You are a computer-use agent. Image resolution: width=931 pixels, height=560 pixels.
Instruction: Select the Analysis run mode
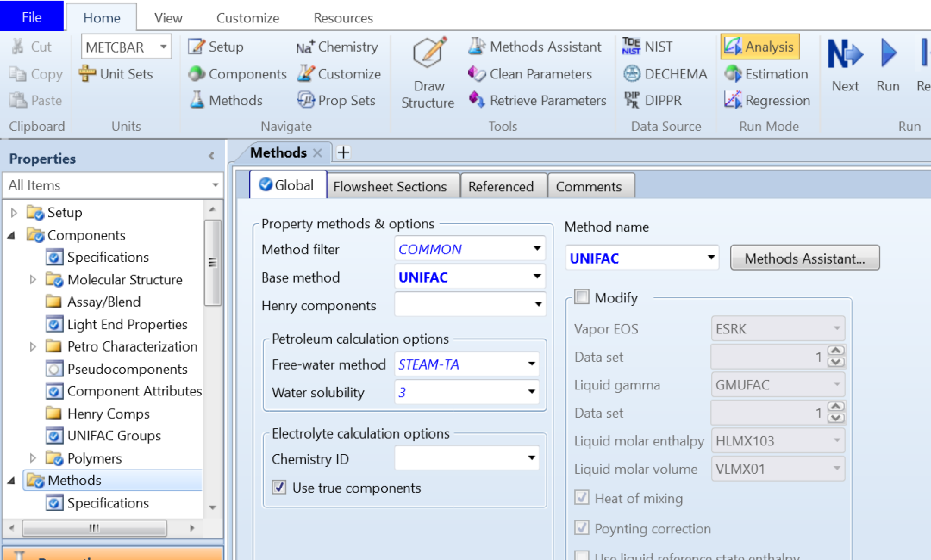760,47
